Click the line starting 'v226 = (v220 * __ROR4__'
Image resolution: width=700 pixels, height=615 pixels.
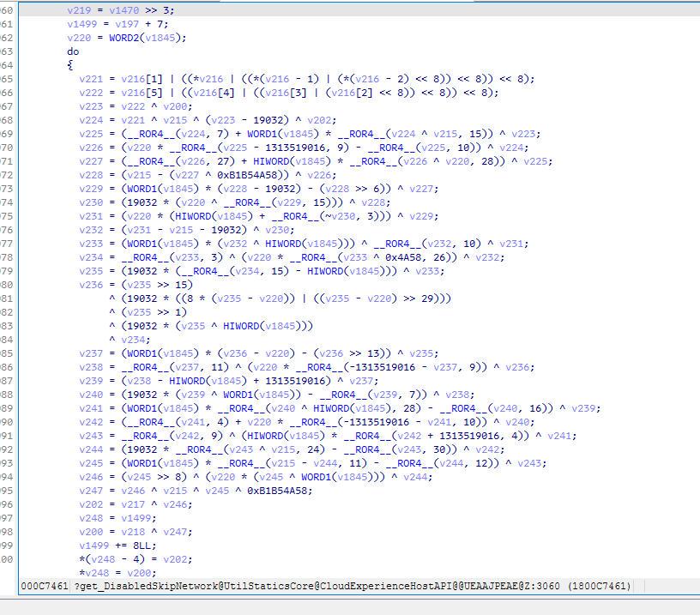pos(304,148)
